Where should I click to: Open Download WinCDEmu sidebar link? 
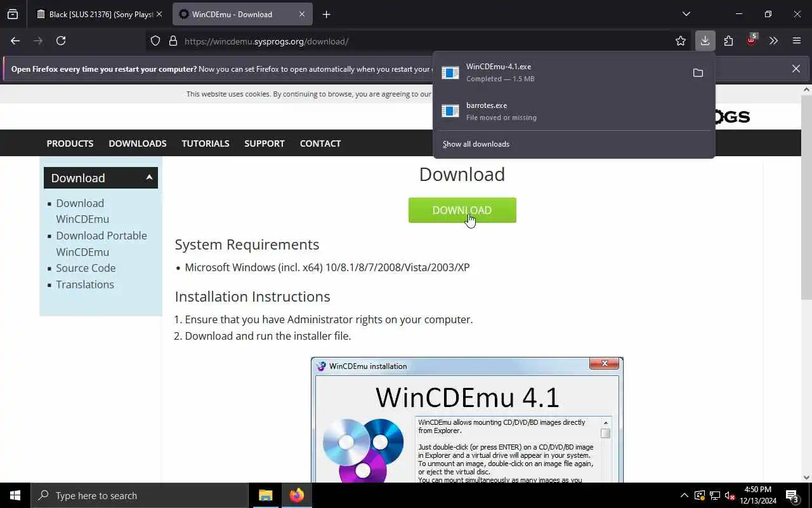coord(82,211)
